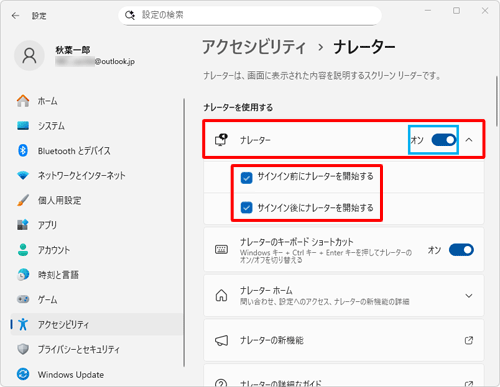Click the narrator icon in the ナレーター row
This screenshot has height=387, width=500.
coord(221,140)
